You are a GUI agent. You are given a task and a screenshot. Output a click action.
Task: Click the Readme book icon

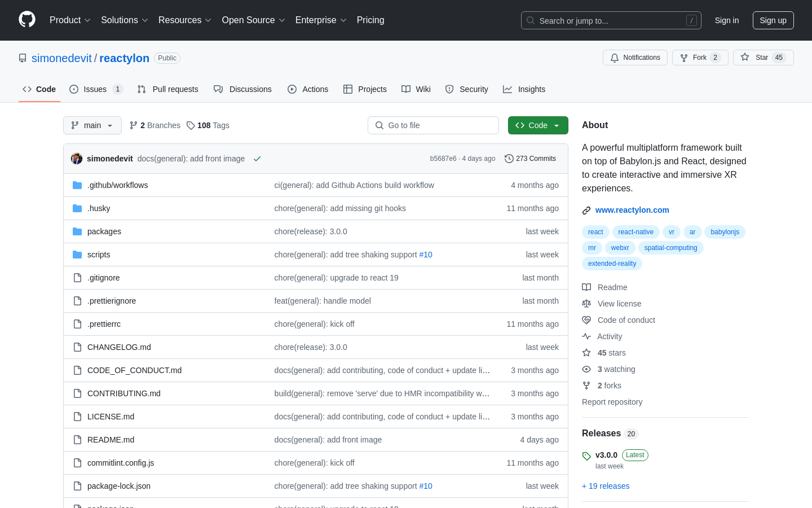coord(586,287)
